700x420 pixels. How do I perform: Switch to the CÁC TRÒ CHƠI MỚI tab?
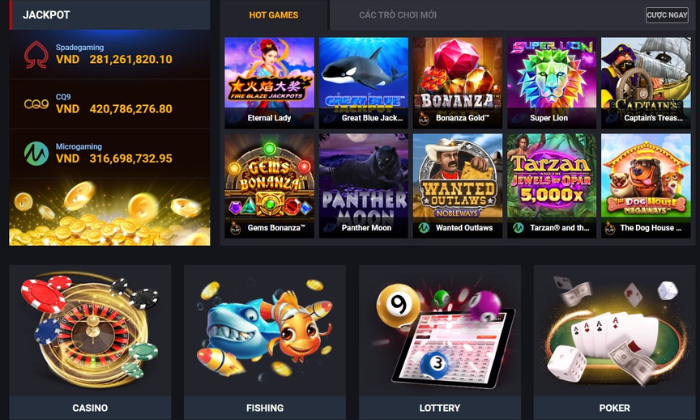[398, 15]
